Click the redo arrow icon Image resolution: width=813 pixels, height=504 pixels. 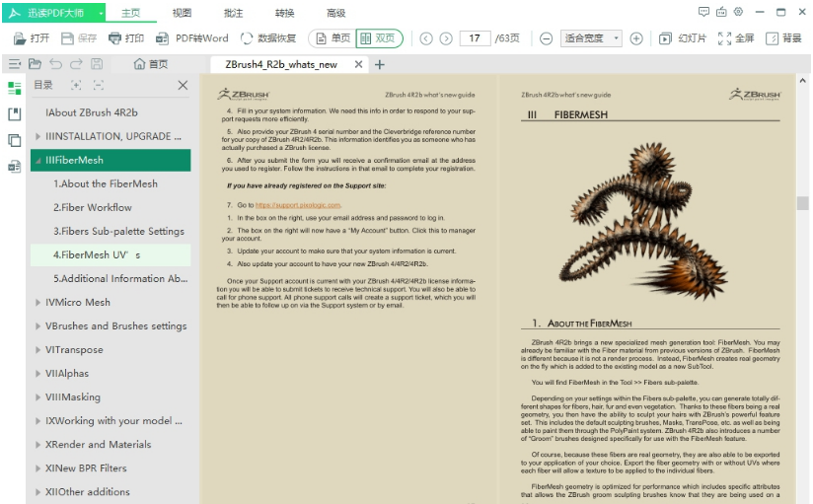click(x=76, y=64)
